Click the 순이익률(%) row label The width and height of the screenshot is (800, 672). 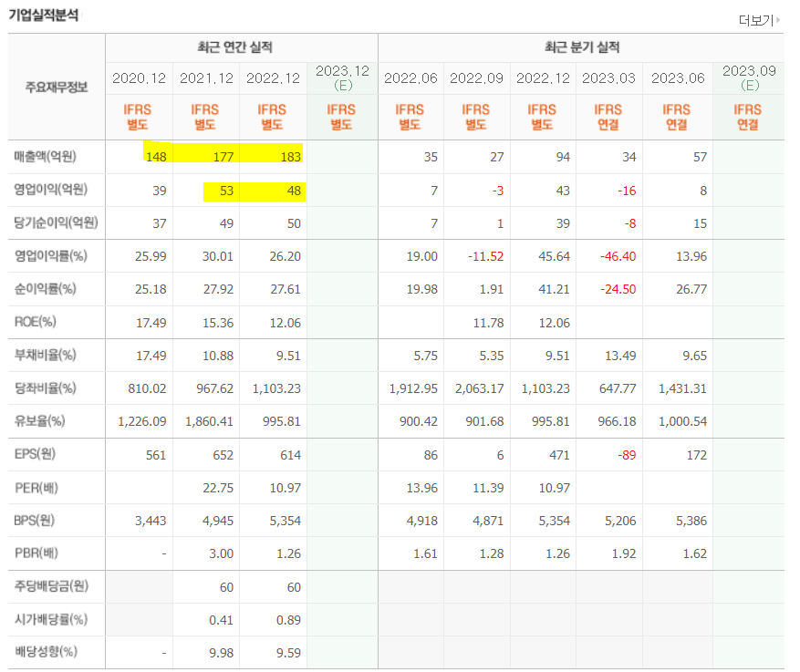coord(46,288)
